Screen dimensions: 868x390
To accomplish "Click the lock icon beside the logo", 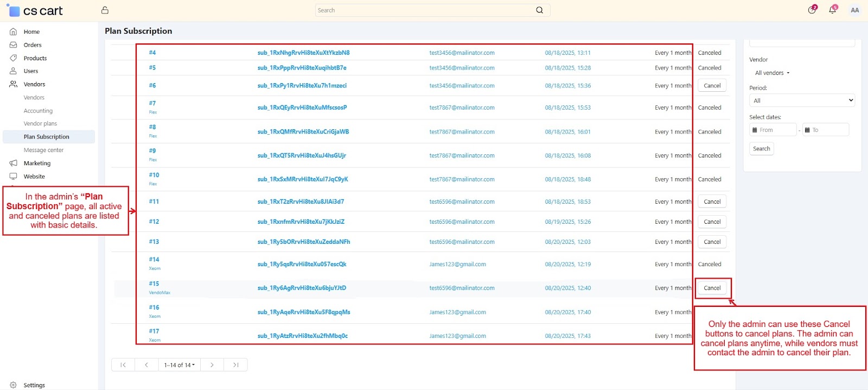I will [105, 10].
